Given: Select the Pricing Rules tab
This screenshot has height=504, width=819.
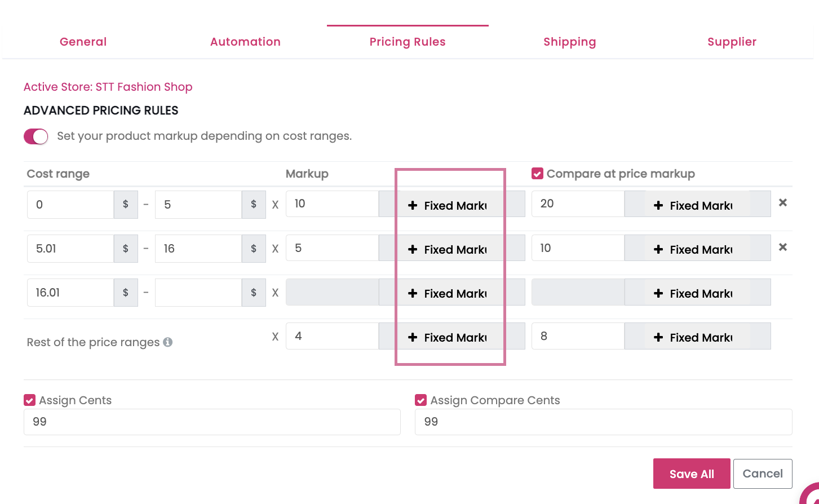Looking at the screenshot, I should click(x=408, y=42).
